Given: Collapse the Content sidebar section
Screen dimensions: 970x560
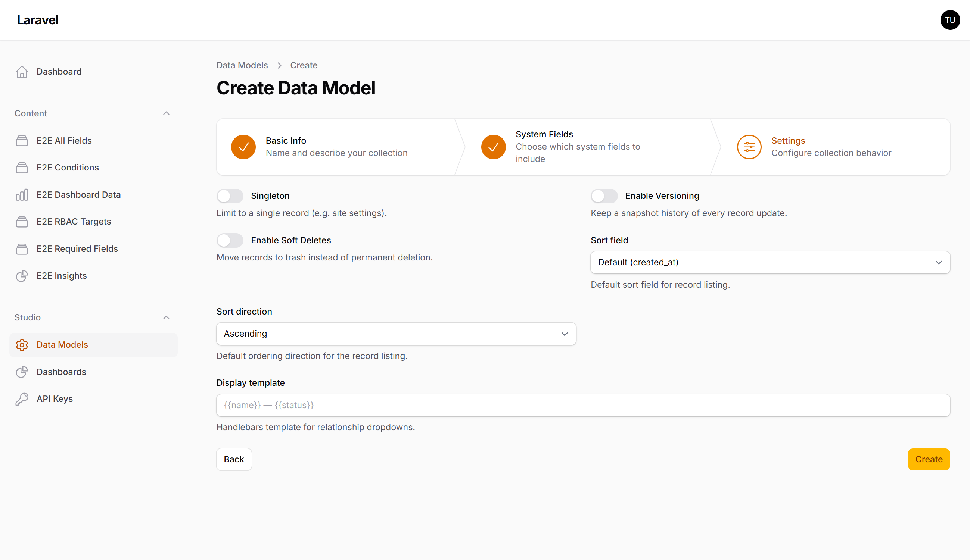Looking at the screenshot, I should tap(166, 113).
